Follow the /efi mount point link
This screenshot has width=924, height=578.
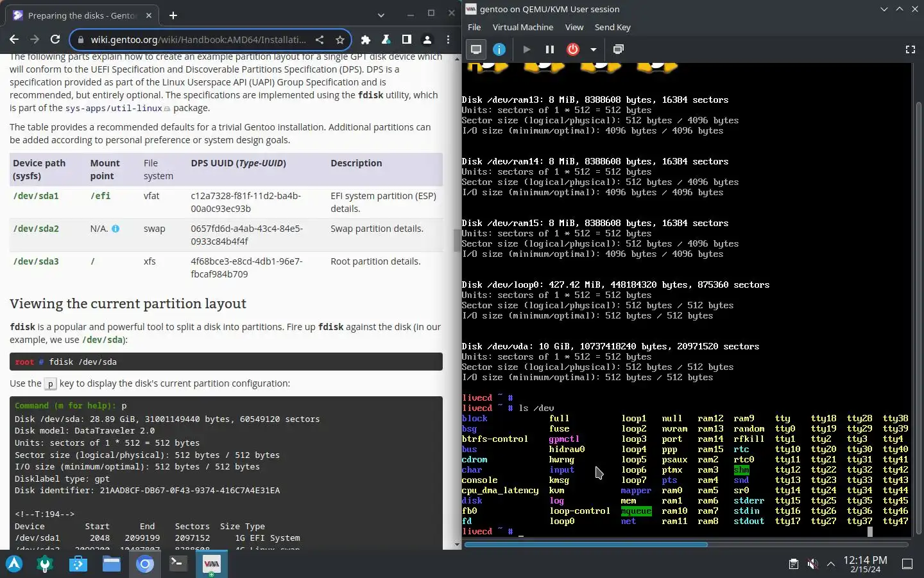(100, 196)
